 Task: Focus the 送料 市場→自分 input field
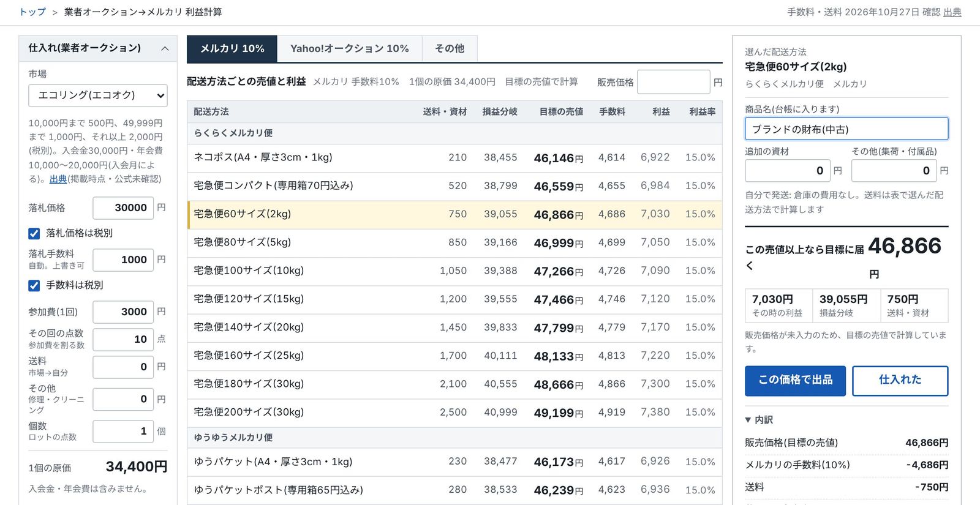tap(123, 367)
